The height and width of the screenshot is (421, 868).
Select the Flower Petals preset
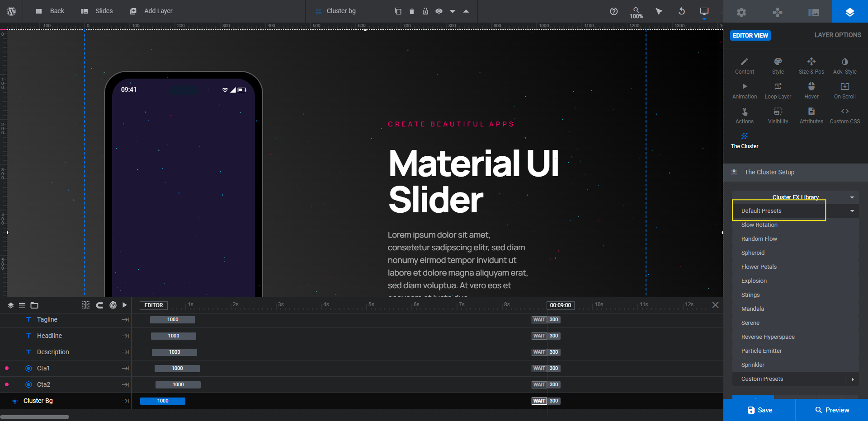(796, 267)
